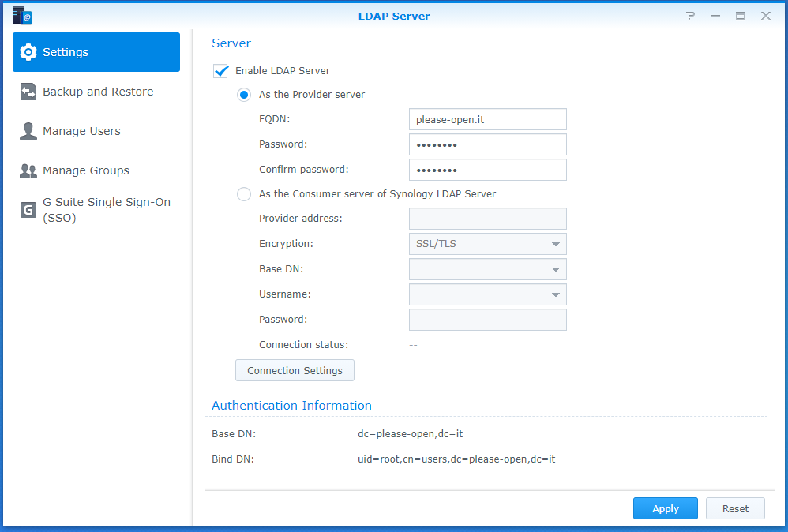Expand the Username dropdown
The height and width of the screenshot is (532, 788).
(x=487, y=294)
